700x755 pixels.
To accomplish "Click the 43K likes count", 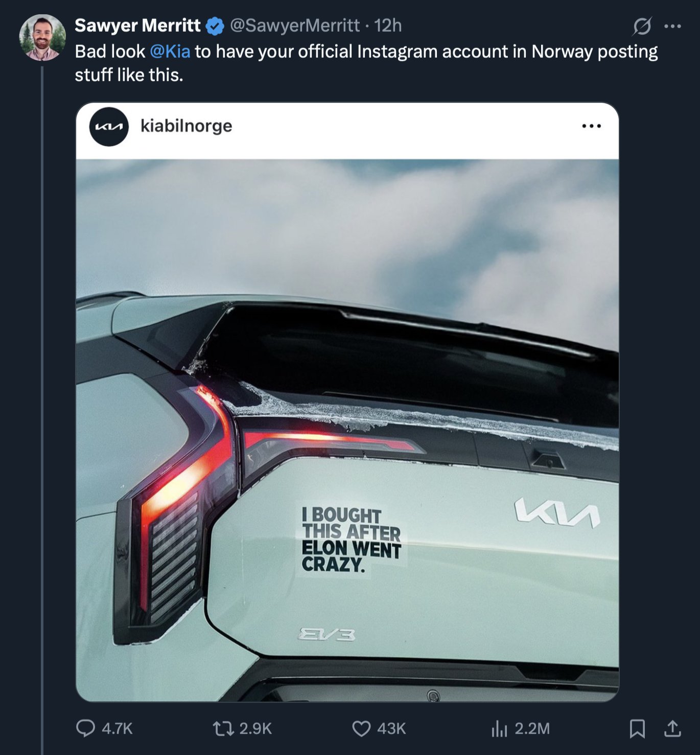I will click(x=391, y=728).
